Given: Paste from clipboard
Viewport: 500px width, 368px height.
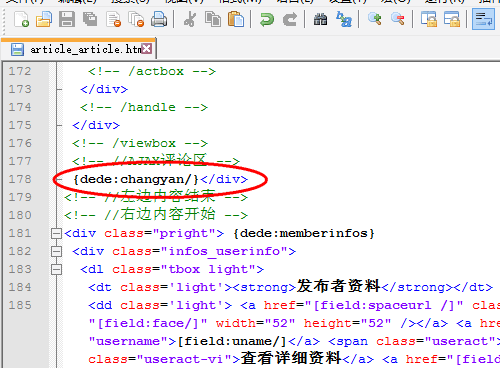Looking at the screenshot, I should pos(236,19).
